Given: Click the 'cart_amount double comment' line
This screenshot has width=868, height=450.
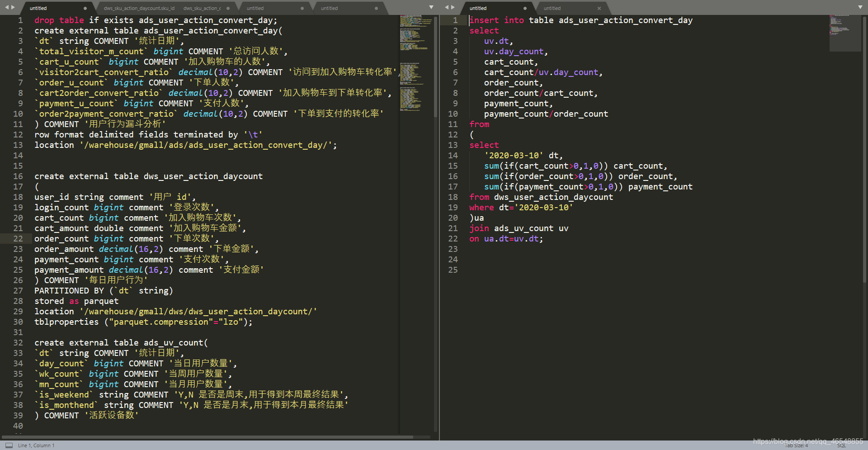Looking at the screenshot, I should [x=140, y=228].
